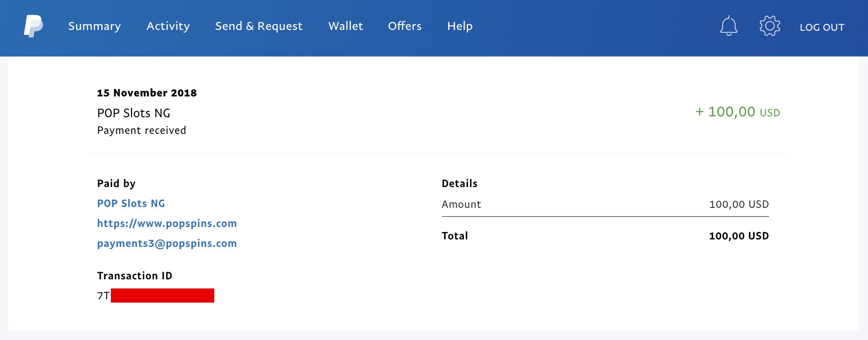Go to the Summary tab

point(94,26)
